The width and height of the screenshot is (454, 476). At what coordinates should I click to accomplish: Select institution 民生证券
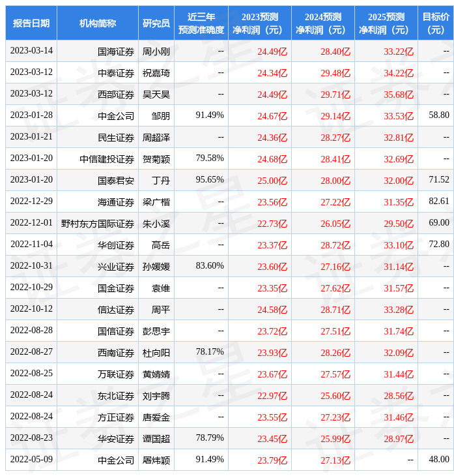pos(116,138)
